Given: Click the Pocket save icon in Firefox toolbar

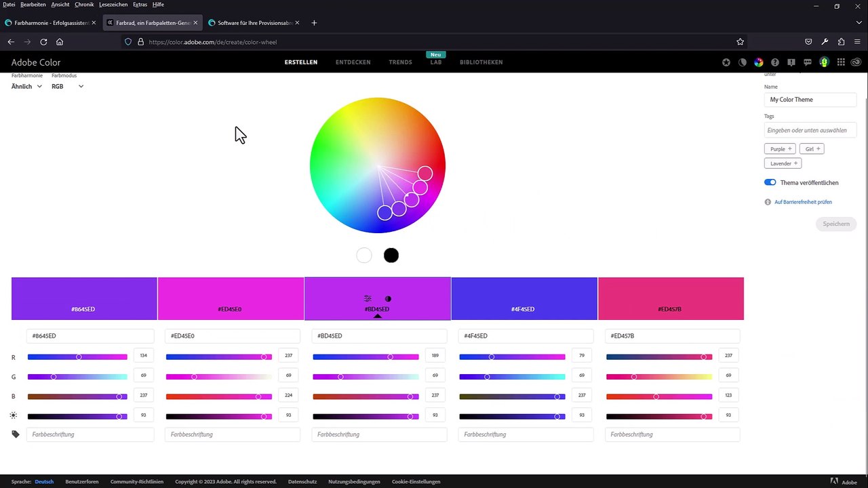Looking at the screenshot, I should (808, 41).
